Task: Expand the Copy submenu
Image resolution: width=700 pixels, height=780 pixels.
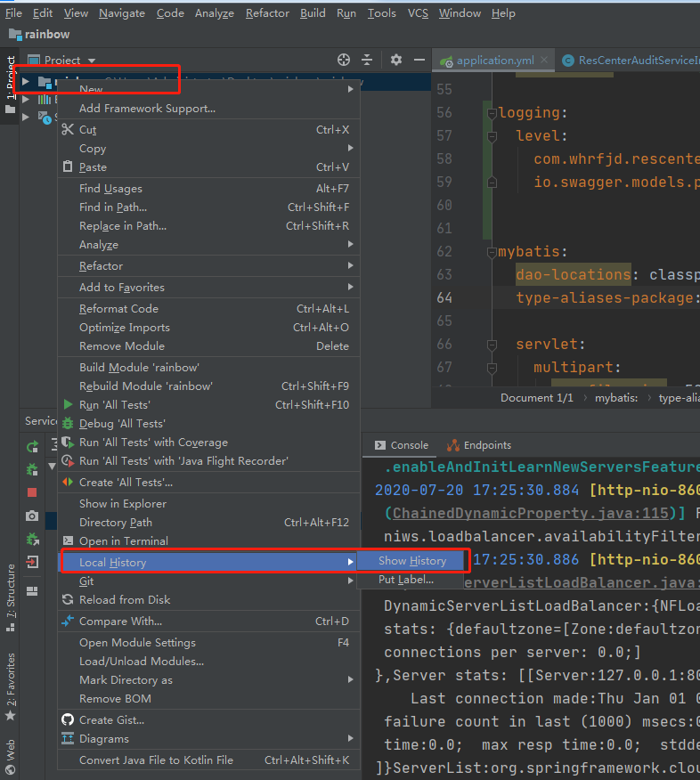Action: [x=208, y=149]
